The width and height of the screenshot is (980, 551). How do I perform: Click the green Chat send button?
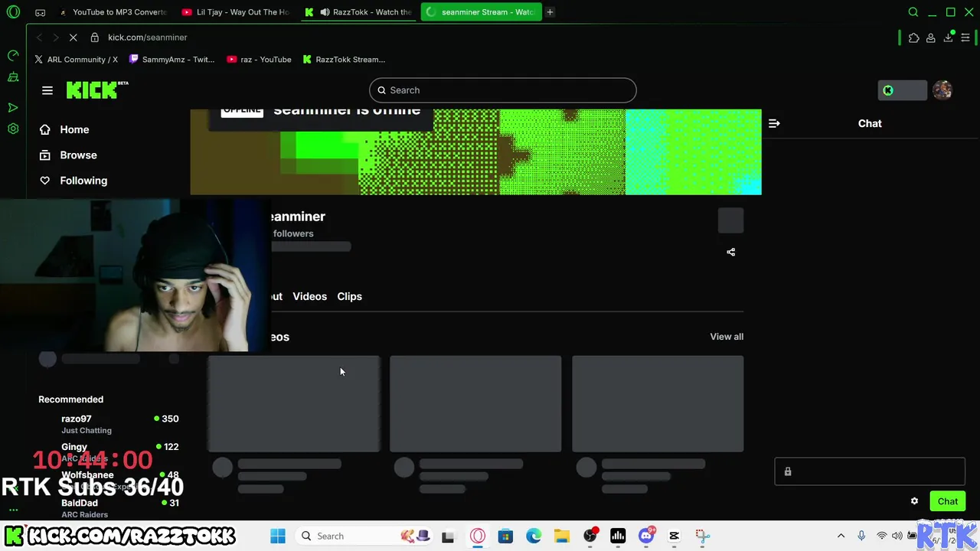point(948,501)
